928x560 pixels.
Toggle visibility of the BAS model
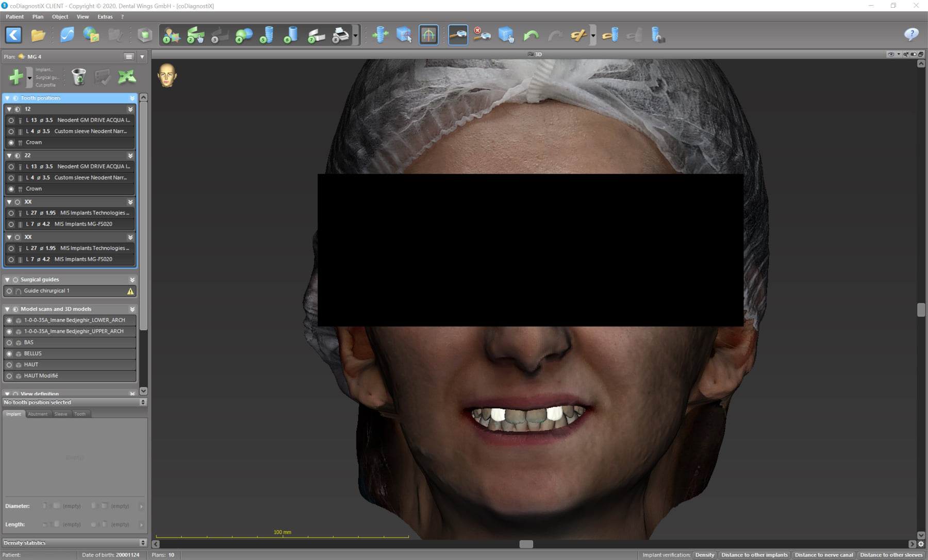point(9,343)
